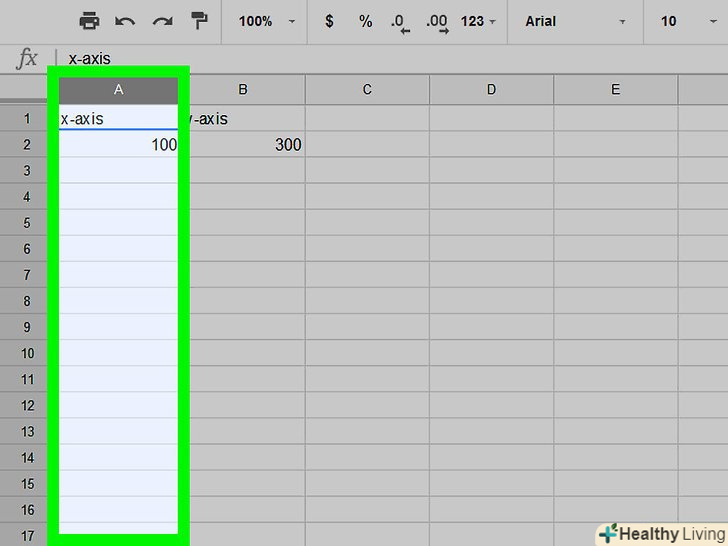This screenshot has width=728, height=546.
Task: Click the Print icon
Action: 89,21
